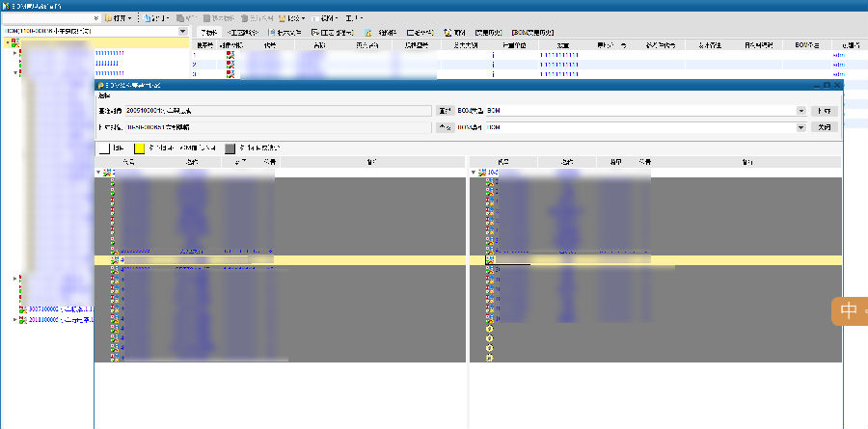Expand the 2011100005 tree node
The image size is (868, 429).
point(14,319)
